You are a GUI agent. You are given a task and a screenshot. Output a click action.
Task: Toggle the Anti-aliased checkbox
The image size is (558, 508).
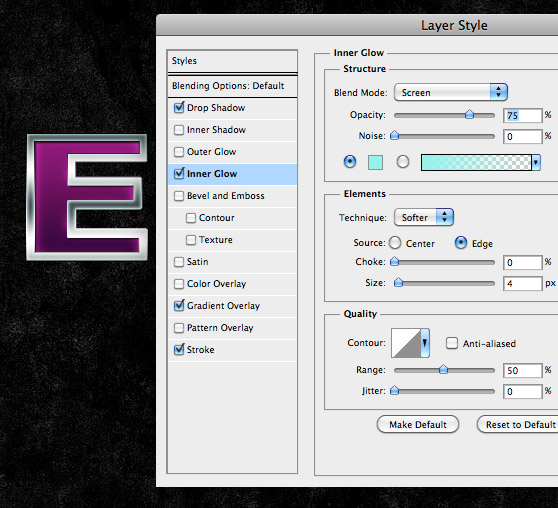[452, 343]
